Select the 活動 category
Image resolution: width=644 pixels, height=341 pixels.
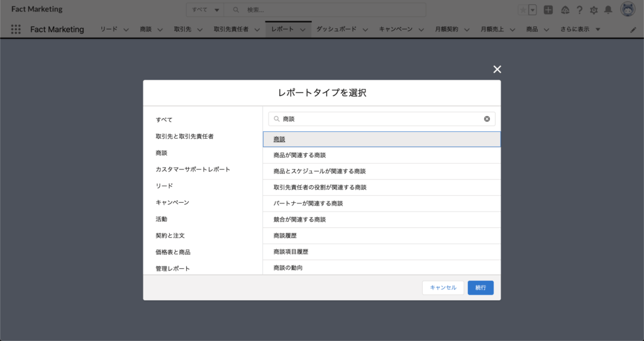tap(162, 219)
